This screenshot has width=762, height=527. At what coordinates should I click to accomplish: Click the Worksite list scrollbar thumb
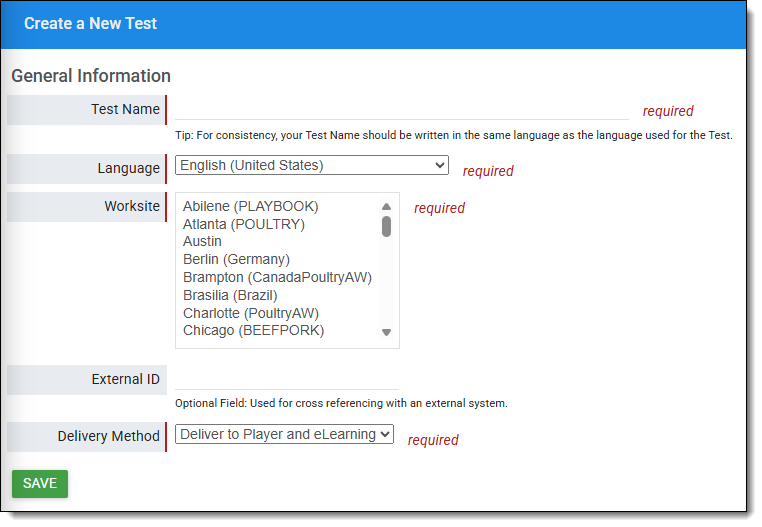[x=386, y=226]
